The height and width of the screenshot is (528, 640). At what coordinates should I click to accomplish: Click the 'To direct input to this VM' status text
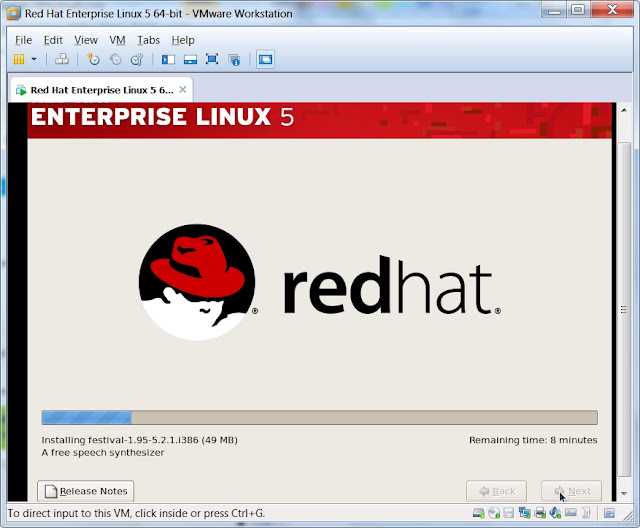(136, 513)
